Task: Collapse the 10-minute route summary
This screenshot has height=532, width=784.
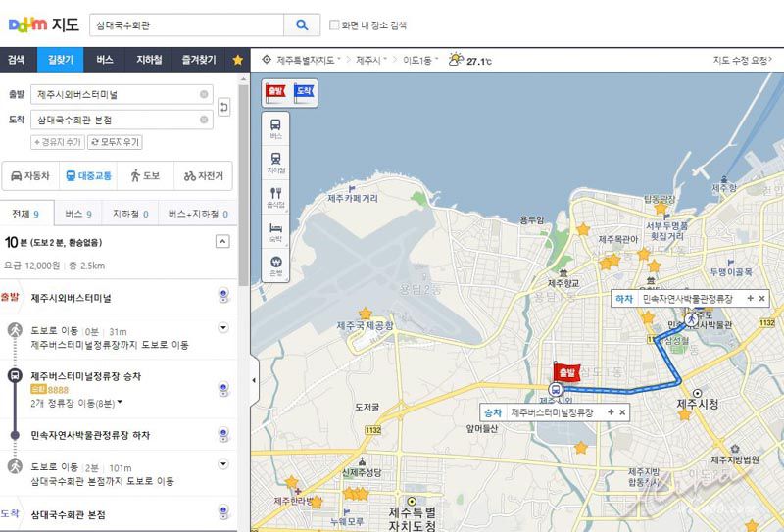Action: 222,241
